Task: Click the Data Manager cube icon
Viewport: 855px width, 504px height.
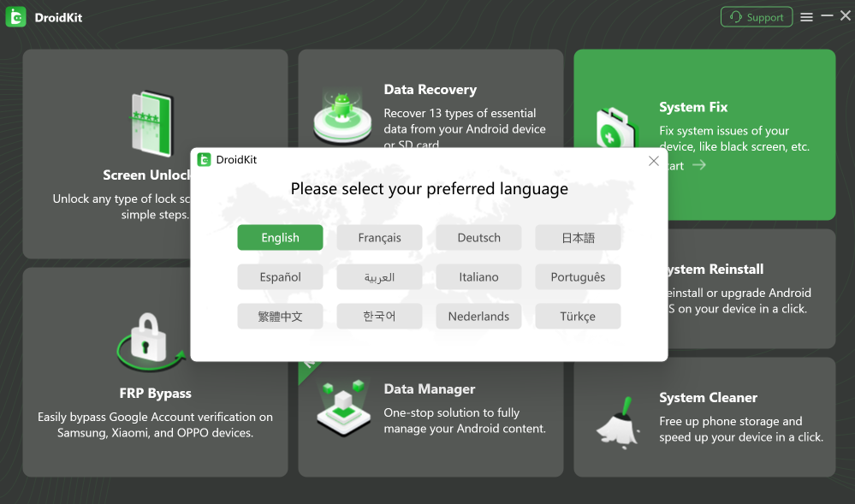Action: coord(343,408)
